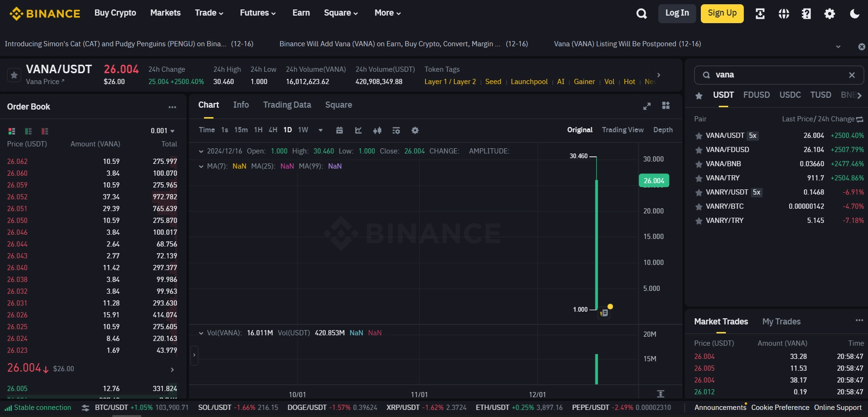Clear the vana search field
The height and width of the screenshot is (417, 868).
pos(852,75)
